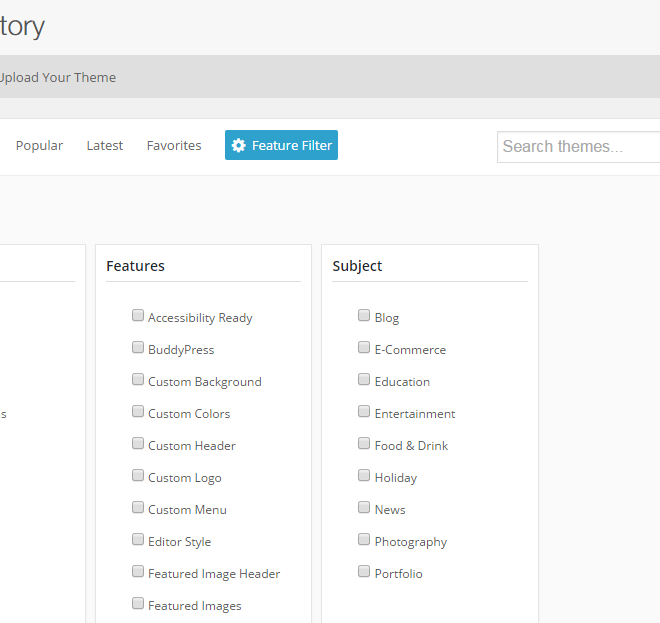Image resolution: width=660 pixels, height=623 pixels.
Task: Enable the Custom Logo feature
Action: (138, 475)
